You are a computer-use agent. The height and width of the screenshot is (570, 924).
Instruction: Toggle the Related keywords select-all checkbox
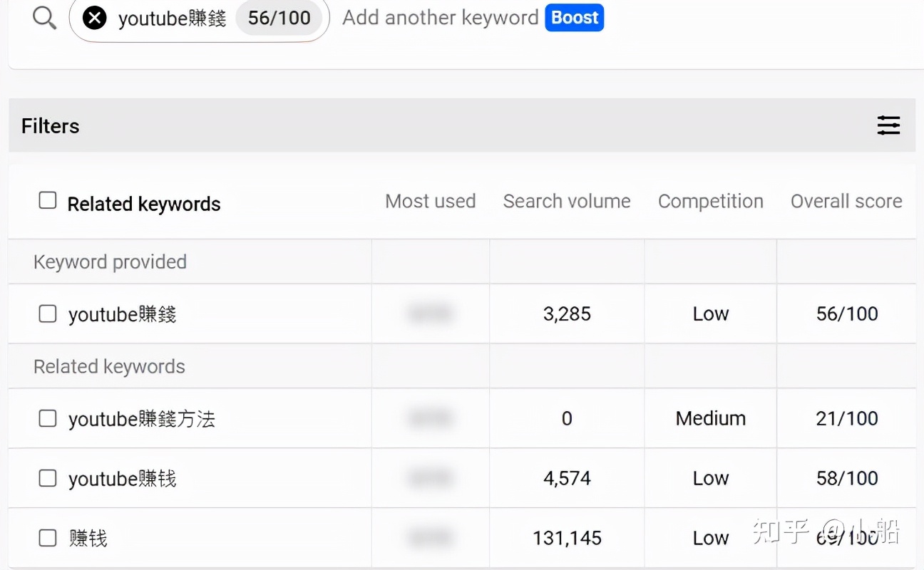coord(47,200)
